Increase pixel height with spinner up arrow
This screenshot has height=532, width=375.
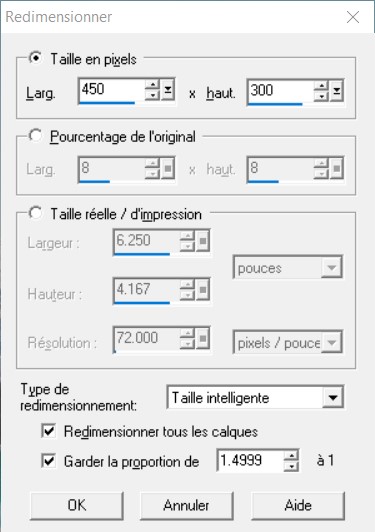pyautogui.click(x=321, y=85)
